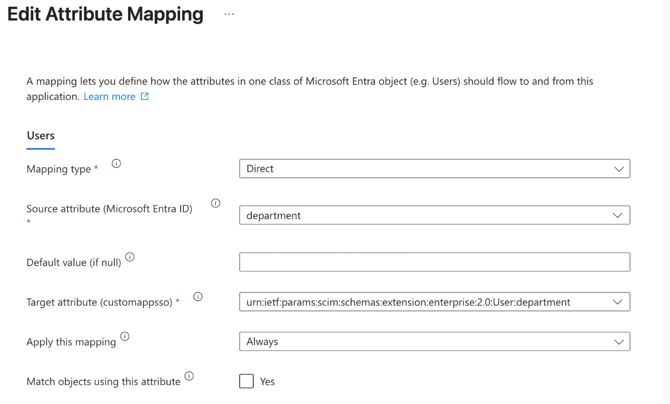Click the Learn more external link icon
The width and height of the screenshot is (670, 404).
pyautogui.click(x=144, y=96)
